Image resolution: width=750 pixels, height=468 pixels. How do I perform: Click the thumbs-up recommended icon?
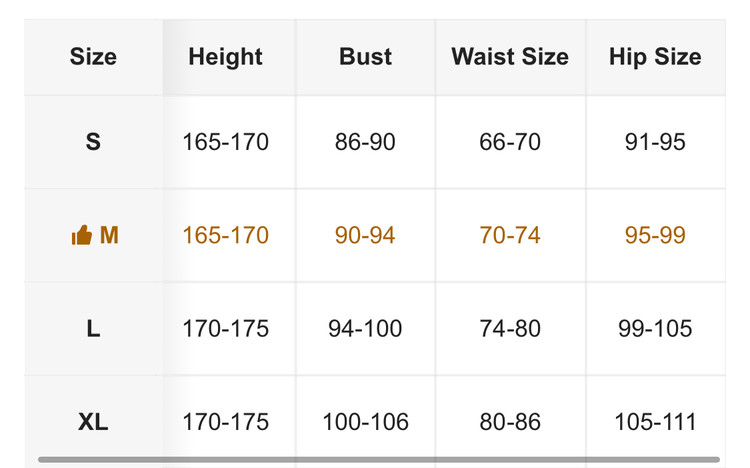(x=82, y=236)
